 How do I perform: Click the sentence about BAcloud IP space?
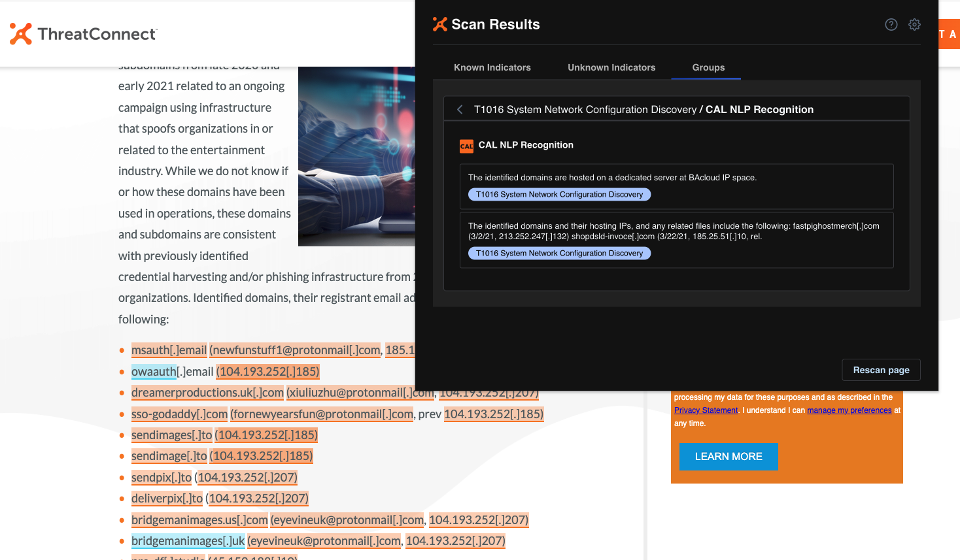point(612,178)
